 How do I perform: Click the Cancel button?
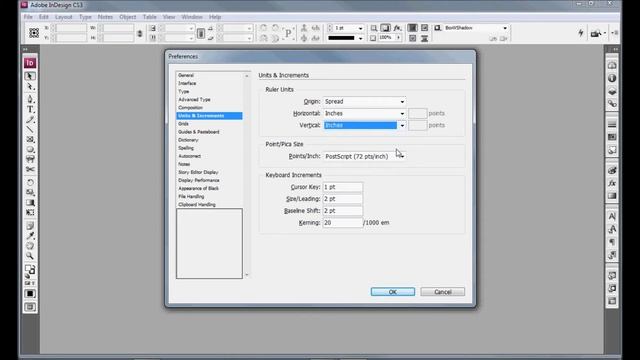442,292
